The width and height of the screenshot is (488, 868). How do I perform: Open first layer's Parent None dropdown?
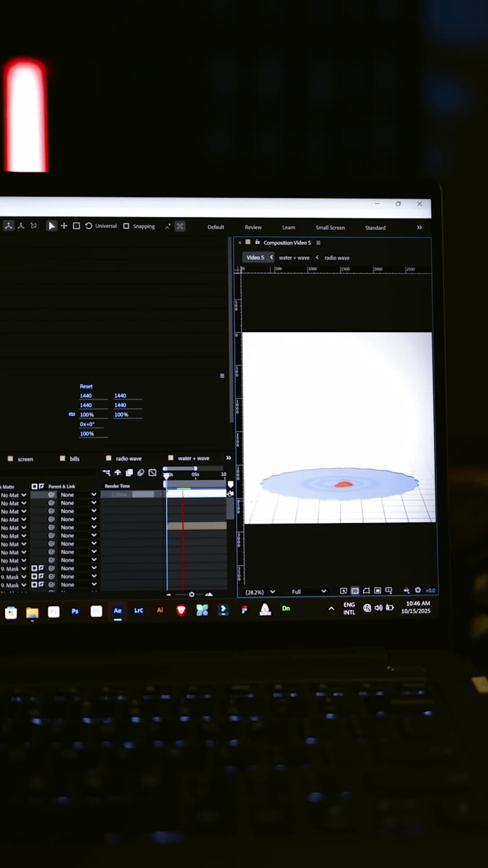pos(78,495)
